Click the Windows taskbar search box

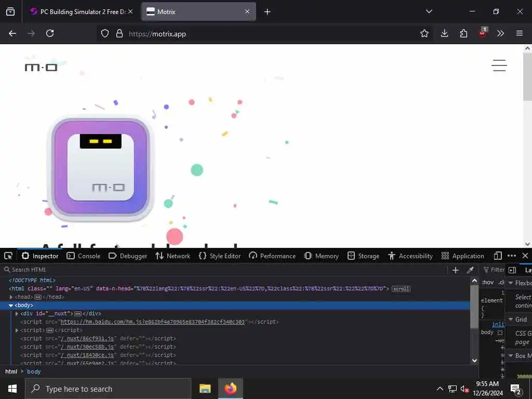[108, 389]
